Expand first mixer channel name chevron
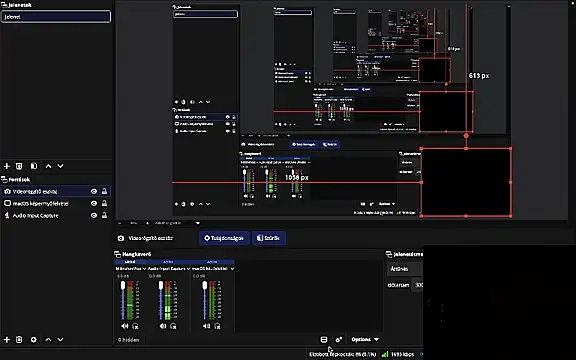 144,269
